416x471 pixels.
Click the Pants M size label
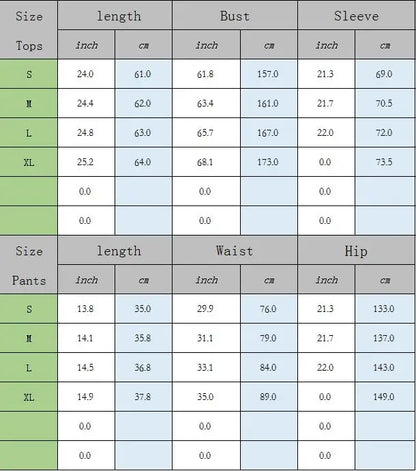(x=29, y=338)
